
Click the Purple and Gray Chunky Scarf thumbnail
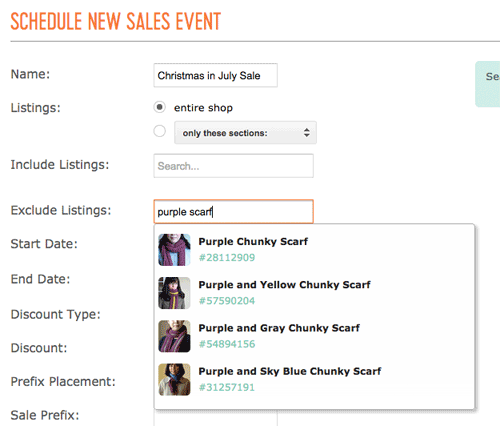pyautogui.click(x=174, y=336)
